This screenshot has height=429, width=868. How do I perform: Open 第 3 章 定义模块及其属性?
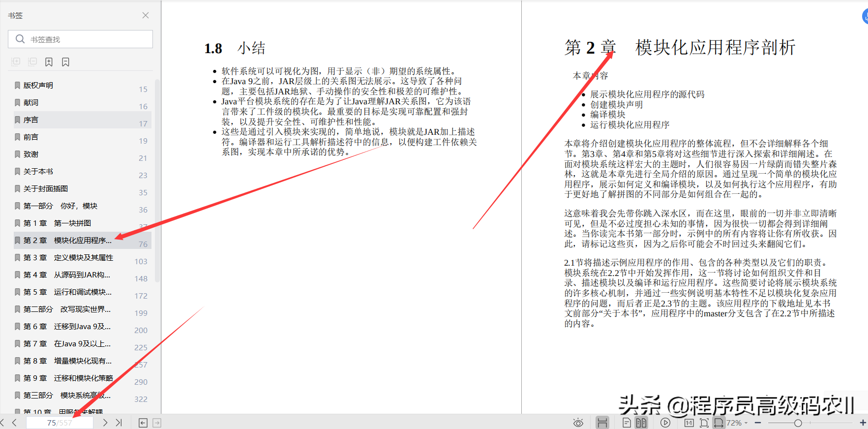click(x=82, y=258)
